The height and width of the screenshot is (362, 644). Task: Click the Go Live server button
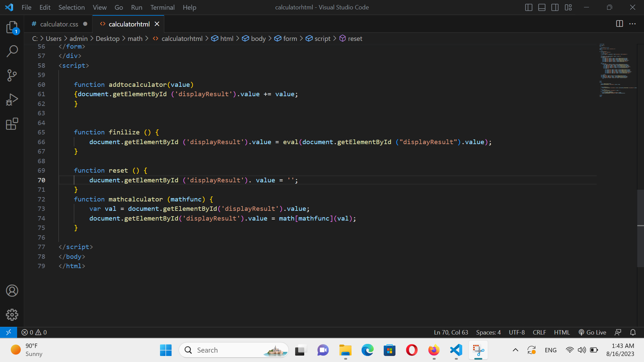(592, 332)
